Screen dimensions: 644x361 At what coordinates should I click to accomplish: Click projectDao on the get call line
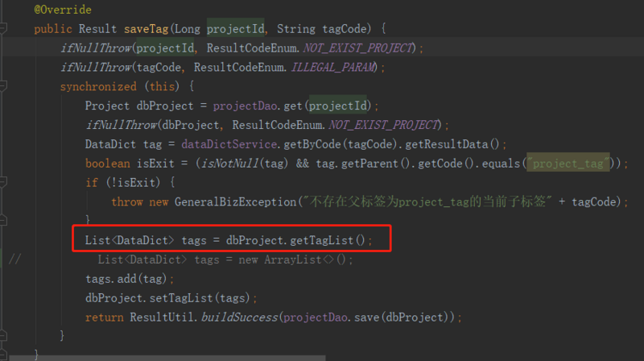[x=245, y=106]
